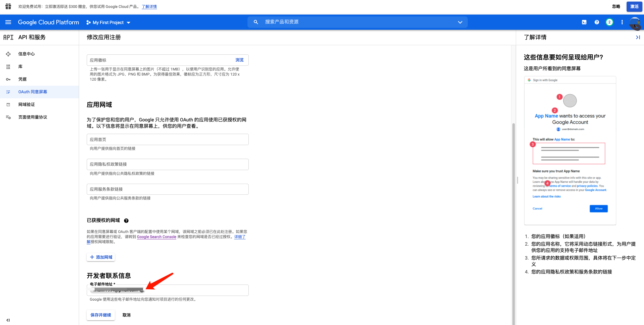Image resolution: width=644 pixels, height=325 pixels.
Task: Open the 了解详情 link in trial banner
Action: (149, 7)
